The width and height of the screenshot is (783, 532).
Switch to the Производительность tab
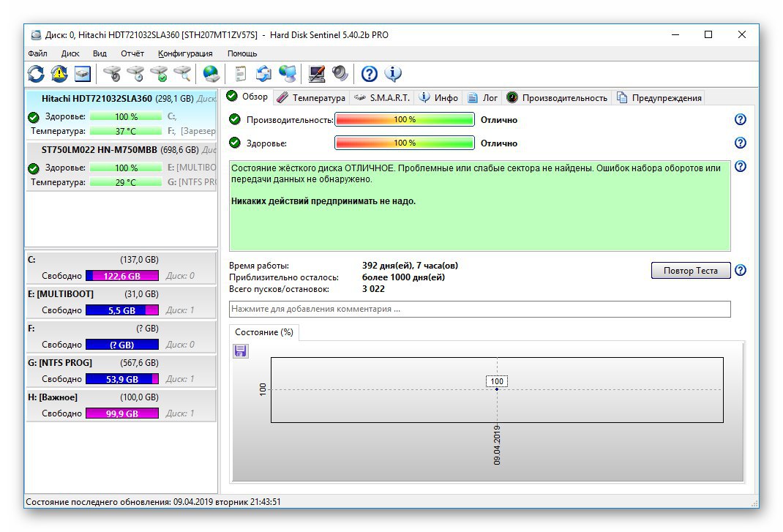tap(558, 98)
